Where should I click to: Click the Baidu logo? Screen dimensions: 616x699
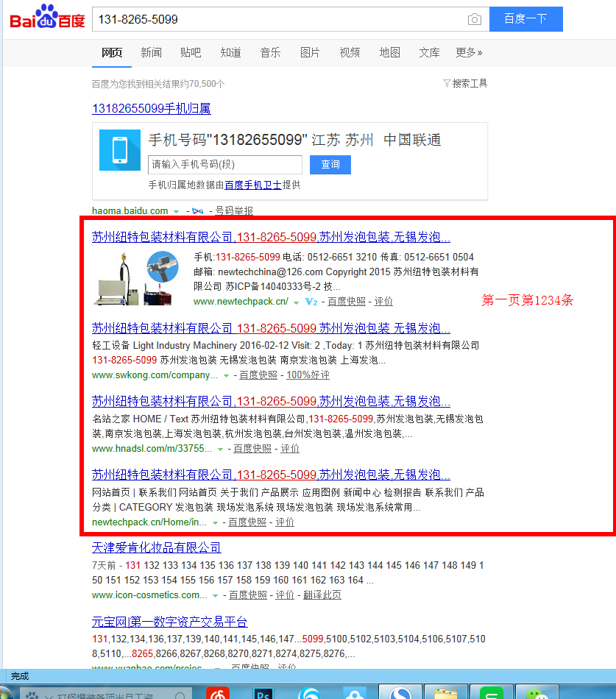47,17
